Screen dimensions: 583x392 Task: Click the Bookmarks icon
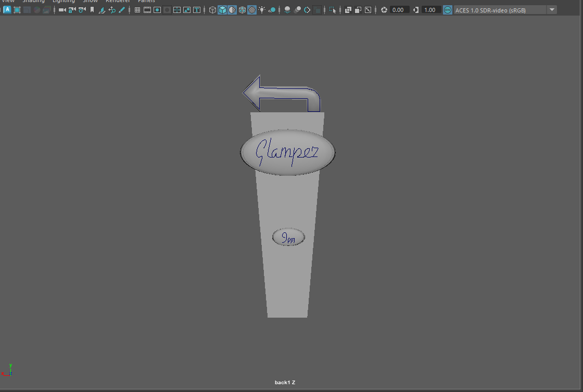coord(92,10)
